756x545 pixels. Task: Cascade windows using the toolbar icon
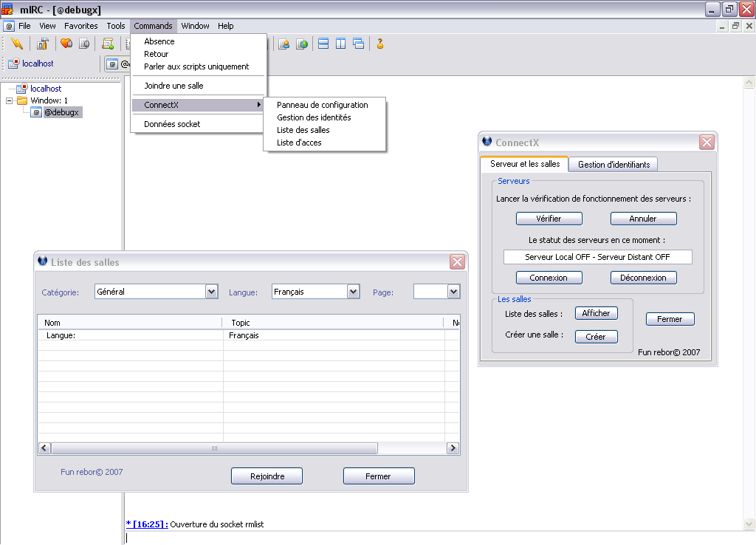[x=359, y=44]
